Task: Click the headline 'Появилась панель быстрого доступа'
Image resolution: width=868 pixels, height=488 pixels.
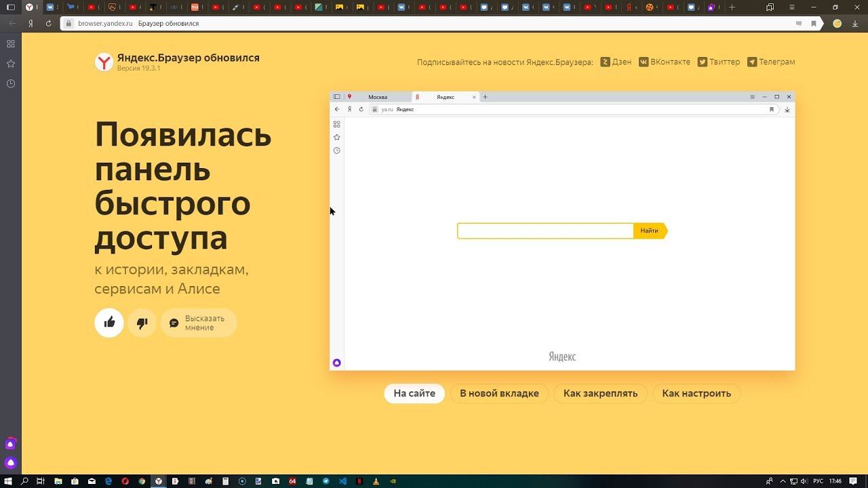Action: point(183,186)
